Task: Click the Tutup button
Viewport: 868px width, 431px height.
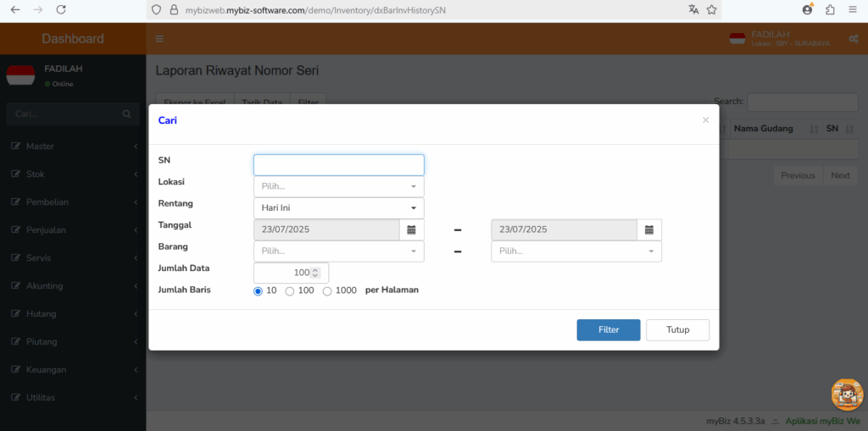Action: pyautogui.click(x=677, y=329)
